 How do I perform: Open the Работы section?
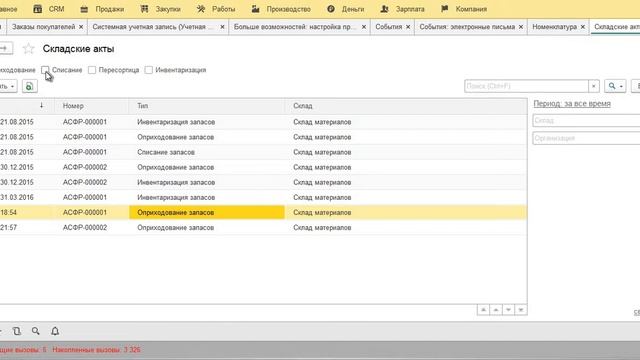216,9
